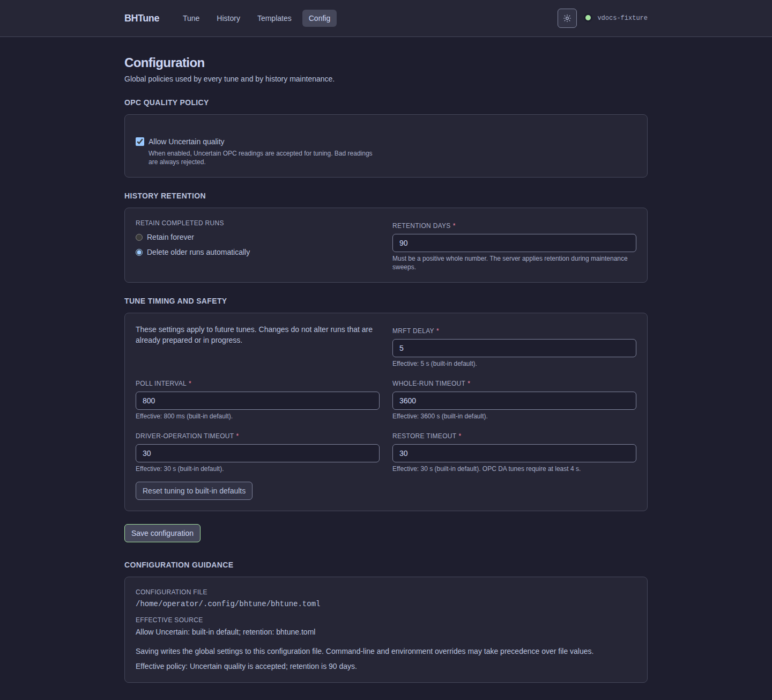Select the Retain forever radio option
This screenshot has width=772, height=700.
click(x=139, y=237)
